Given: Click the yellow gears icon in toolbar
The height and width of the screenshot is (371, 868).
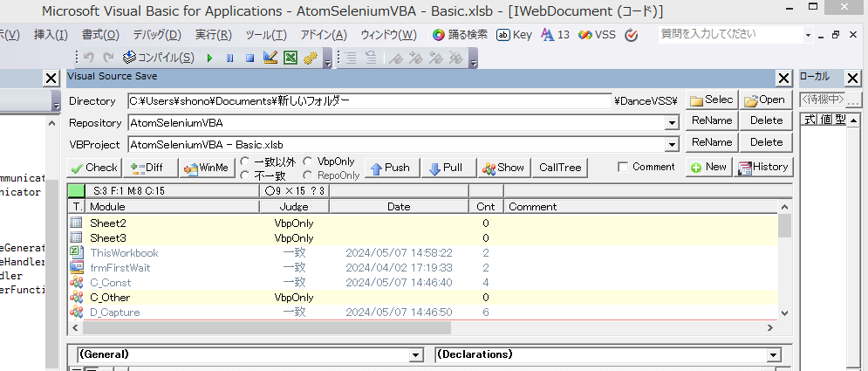Looking at the screenshot, I should (311, 58).
